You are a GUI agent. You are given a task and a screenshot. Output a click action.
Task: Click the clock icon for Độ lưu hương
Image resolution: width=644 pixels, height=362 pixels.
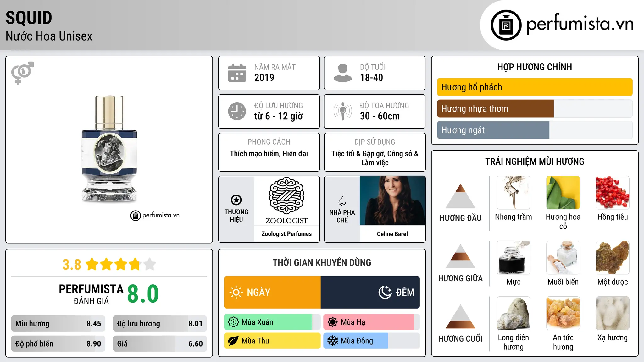pos(237,111)
